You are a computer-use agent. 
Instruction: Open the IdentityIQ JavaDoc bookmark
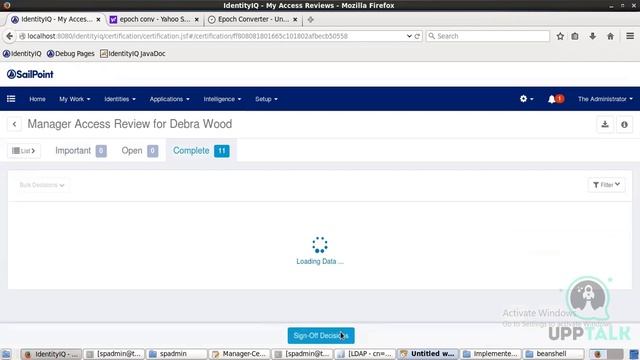click(133, 53)
